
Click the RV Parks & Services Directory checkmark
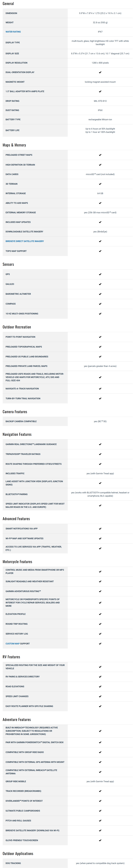click(x=100, y=677)
